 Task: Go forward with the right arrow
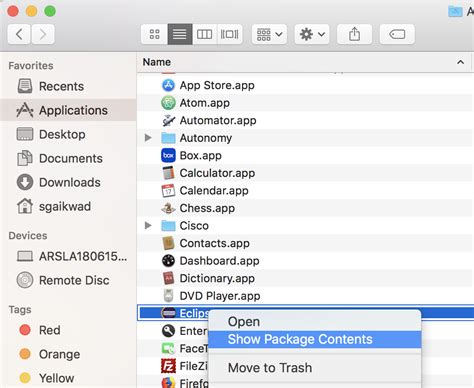coord(43,34)
